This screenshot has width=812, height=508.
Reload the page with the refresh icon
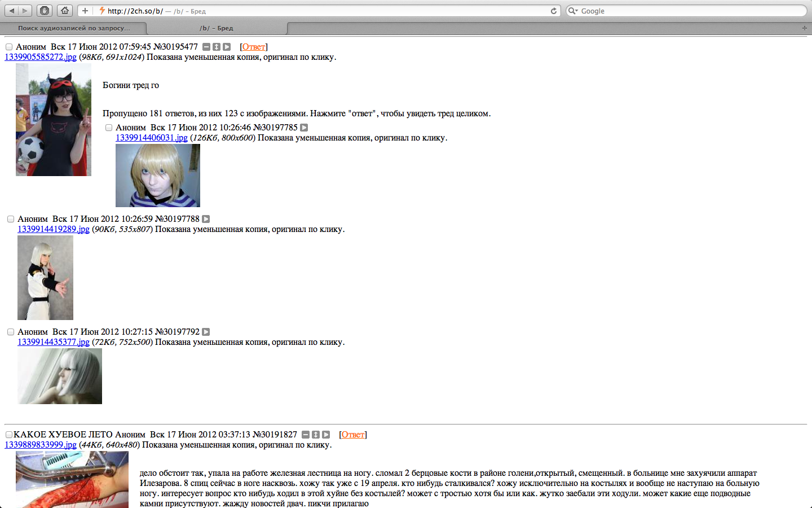[554, 11]
